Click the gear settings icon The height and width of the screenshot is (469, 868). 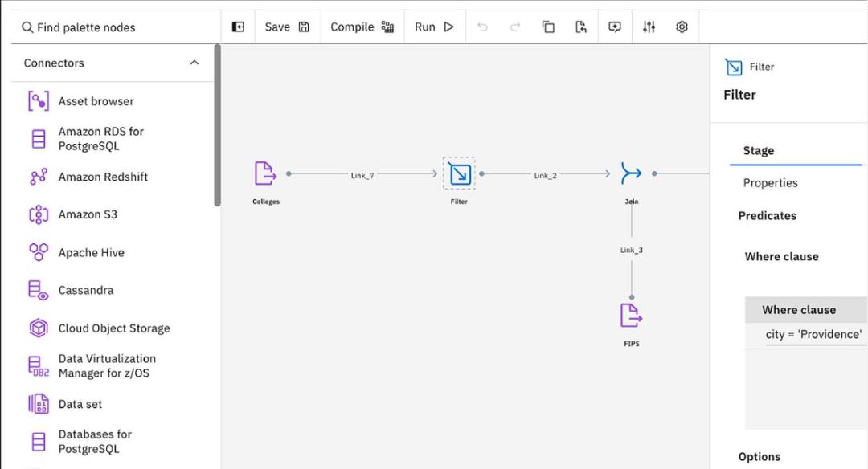[682, 27]
